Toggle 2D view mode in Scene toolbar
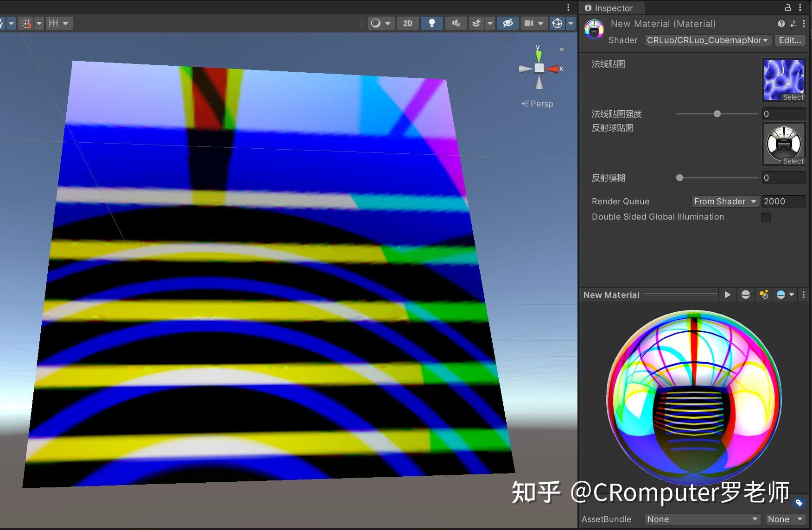 click(x=407, y=23)
